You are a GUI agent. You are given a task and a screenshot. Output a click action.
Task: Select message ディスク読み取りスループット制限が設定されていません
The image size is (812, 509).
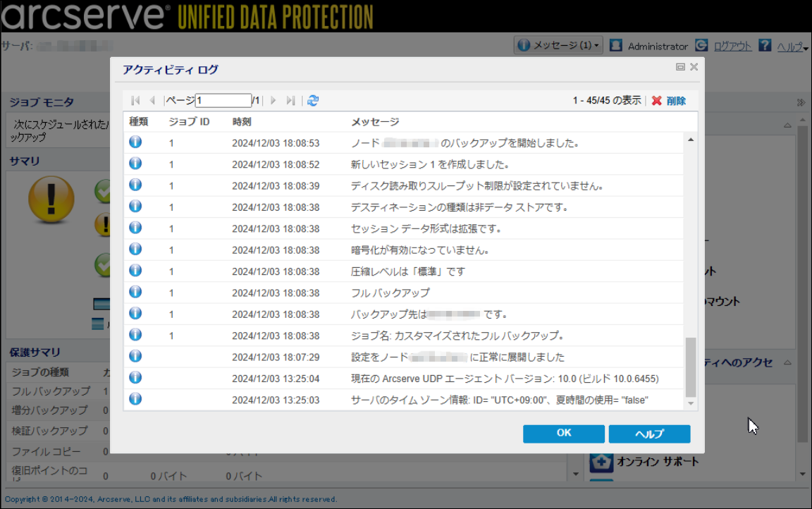click(477, 186)
